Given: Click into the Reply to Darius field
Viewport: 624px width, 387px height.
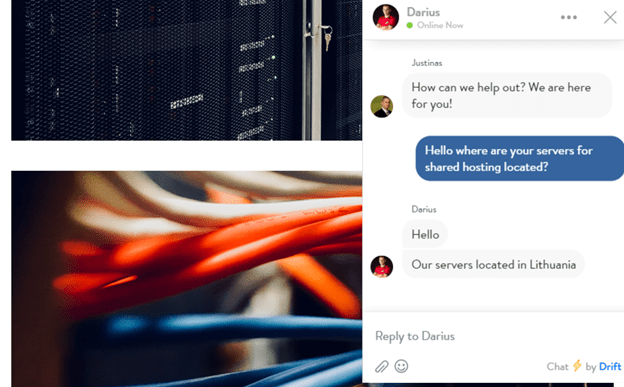Looking at the screenshot, I should click(493, 336).
